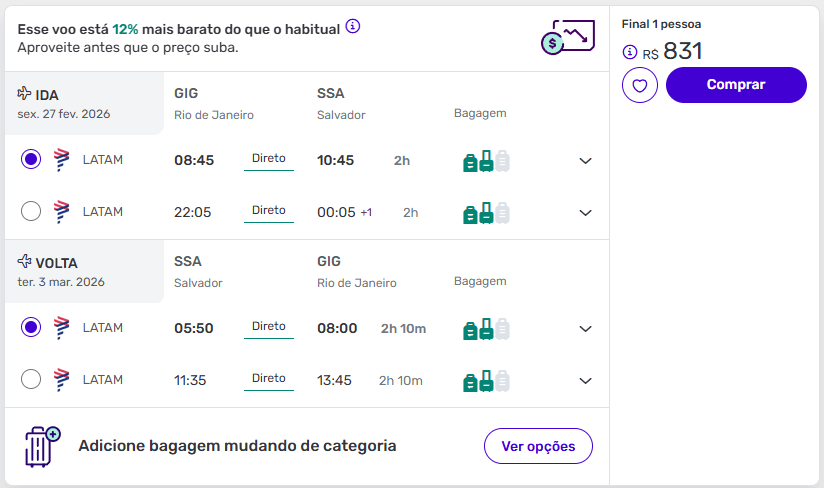The height and width of the screenshot is (488, 824).
Task: Expand details of the 11:35 return flight
Action: [586, 380]
